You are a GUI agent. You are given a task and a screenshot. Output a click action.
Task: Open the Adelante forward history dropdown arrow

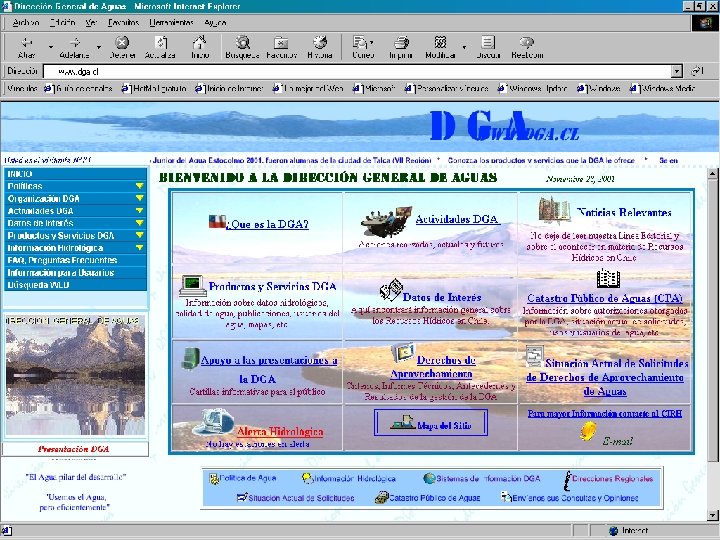98,47
